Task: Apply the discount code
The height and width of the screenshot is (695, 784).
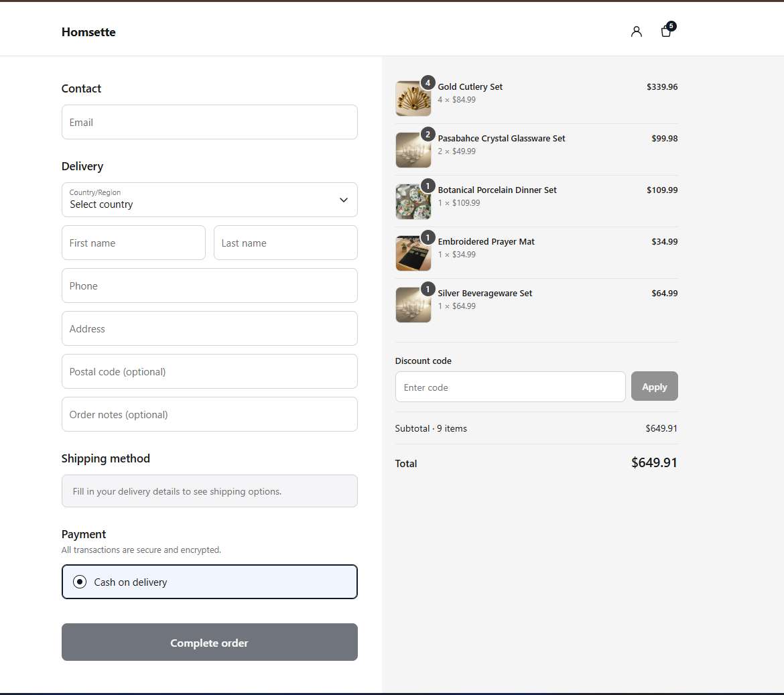Action: [655, 386]
